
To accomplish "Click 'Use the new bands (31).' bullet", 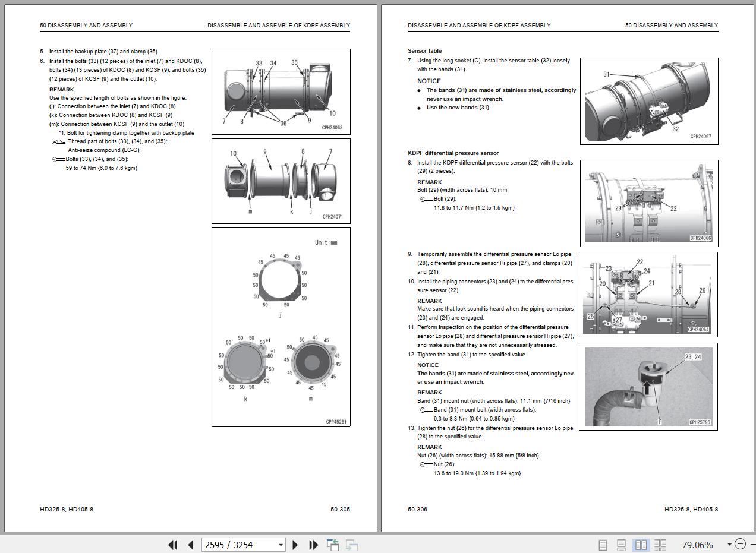I will click(x=458, y=108).
